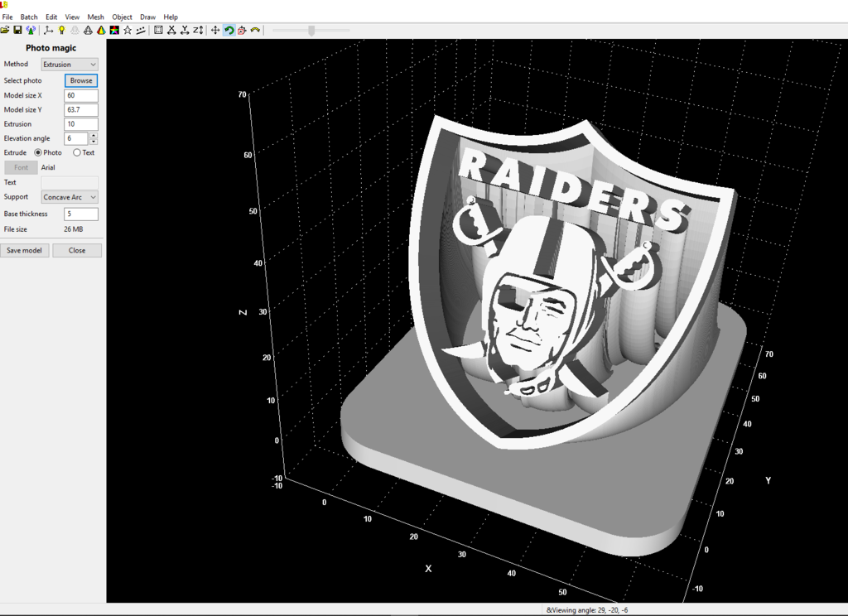Image resolution: width=848 pixels, height=616 pixels.
Task: Open the File menu
Action: coord(7,17)
